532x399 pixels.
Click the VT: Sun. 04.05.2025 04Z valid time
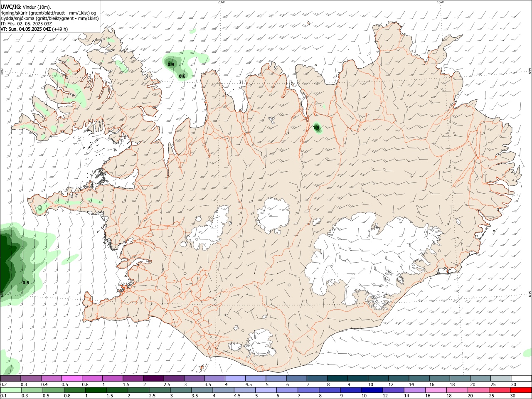[x=26, y=29]
